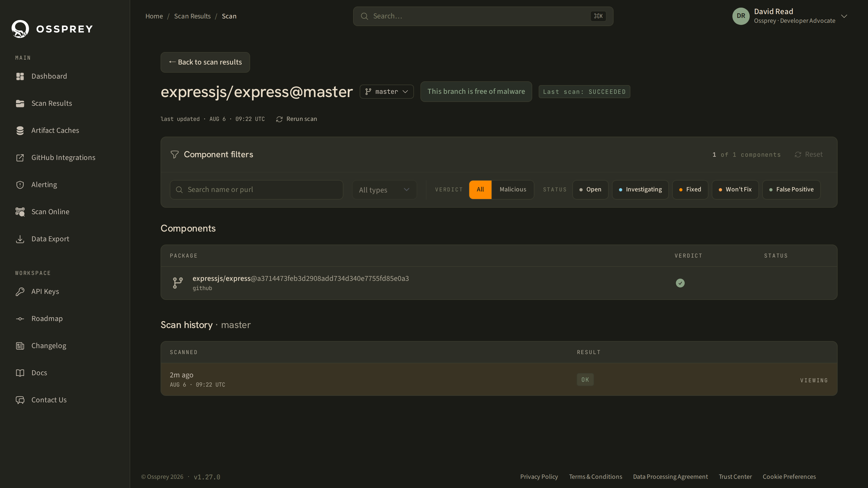This screenshot has width=868, height=488.
Task: Click the Rerun scan refresh icon
Action: tap(279, 119)
